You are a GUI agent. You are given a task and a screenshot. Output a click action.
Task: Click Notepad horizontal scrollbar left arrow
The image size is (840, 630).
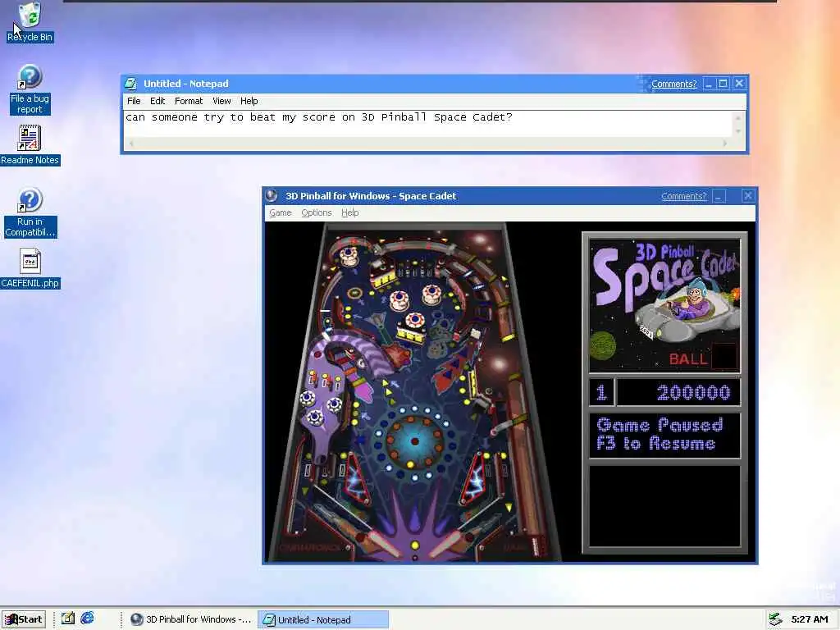[132, 144]
